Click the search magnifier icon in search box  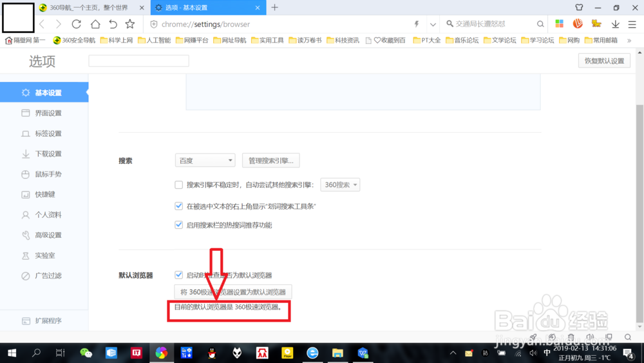click(540, 25)
